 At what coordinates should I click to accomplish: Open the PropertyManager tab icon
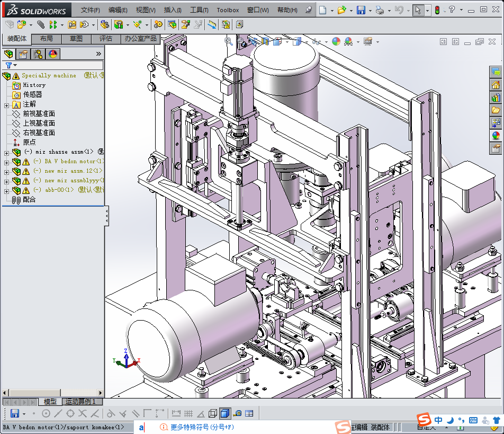[x=23, y=54]
